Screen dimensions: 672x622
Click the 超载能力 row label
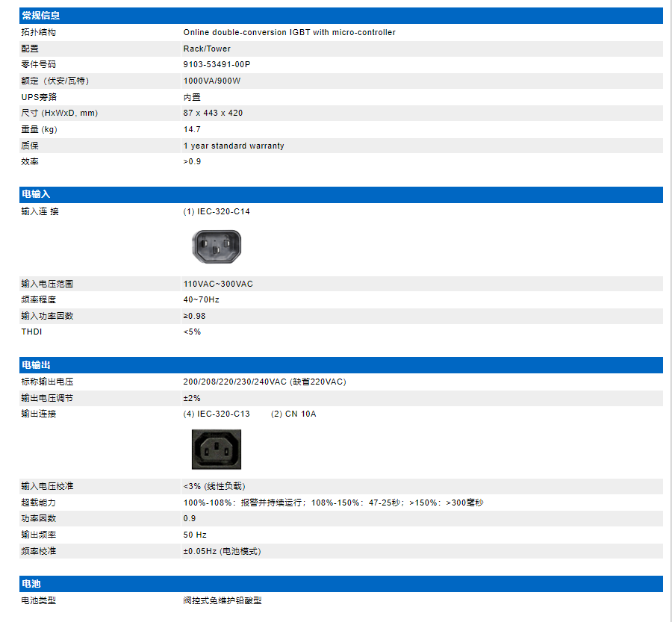(x=39, y=503)
